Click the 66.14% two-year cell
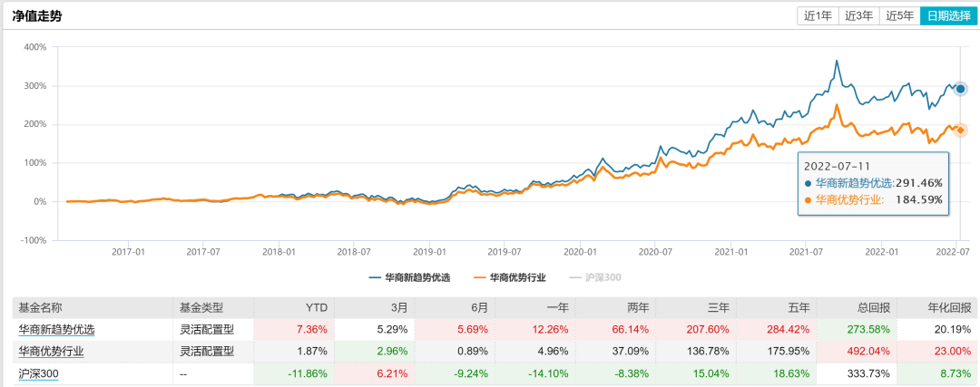 (x=615, y=329)
